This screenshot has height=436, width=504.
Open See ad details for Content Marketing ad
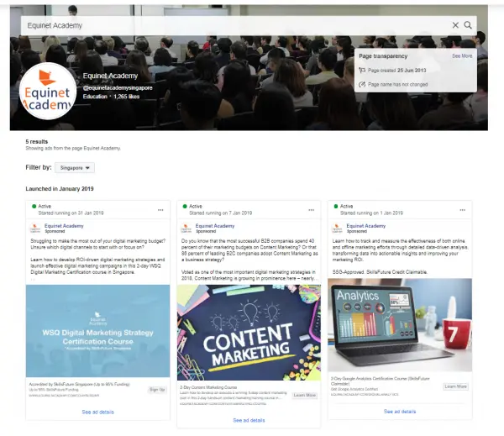tap(249, 420)
